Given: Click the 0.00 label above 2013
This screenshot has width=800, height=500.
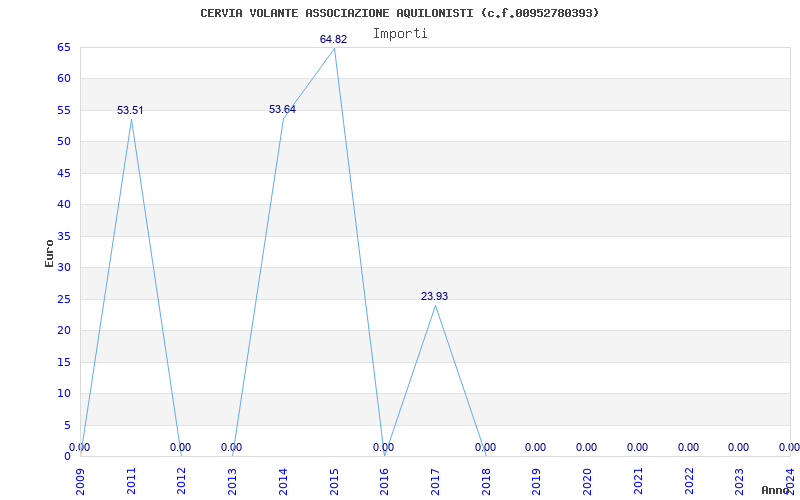Looking at the screenshot, I should [x=231, y=447].
